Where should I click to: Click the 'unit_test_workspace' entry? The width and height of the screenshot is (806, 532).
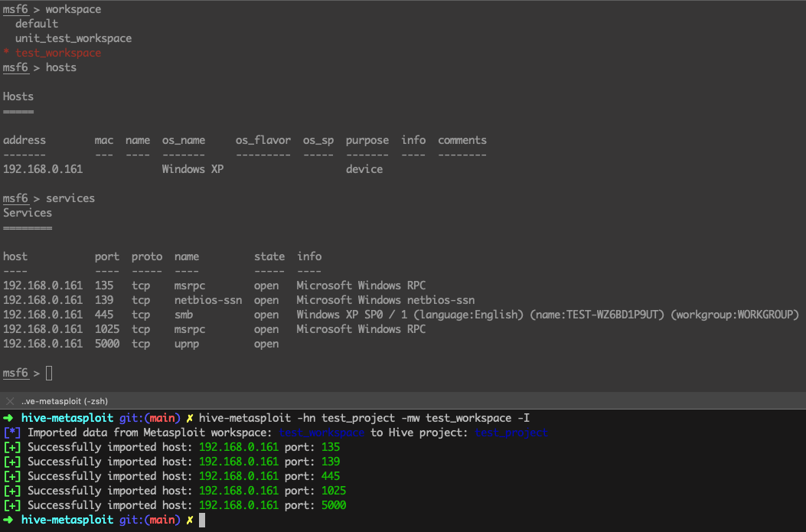73,38
